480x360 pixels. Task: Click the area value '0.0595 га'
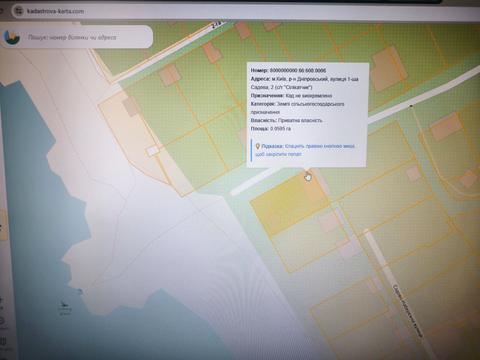pyautogui.click(x=280, y=128)
